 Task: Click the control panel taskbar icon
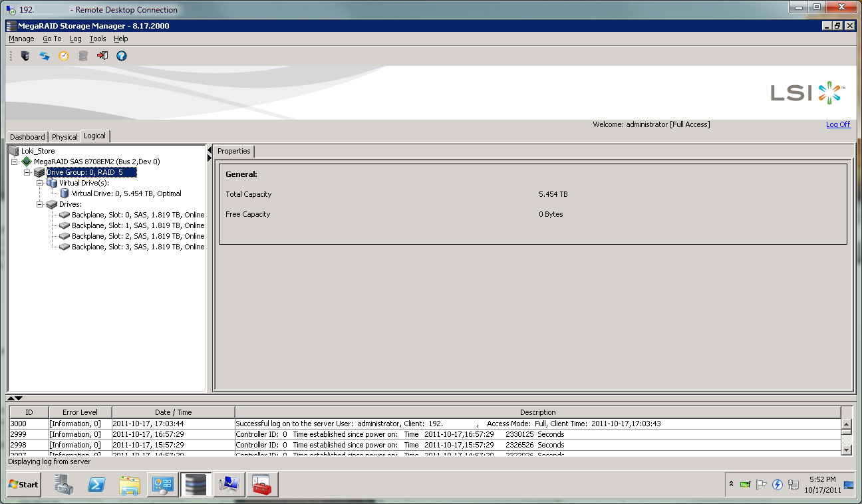(163, 485)
